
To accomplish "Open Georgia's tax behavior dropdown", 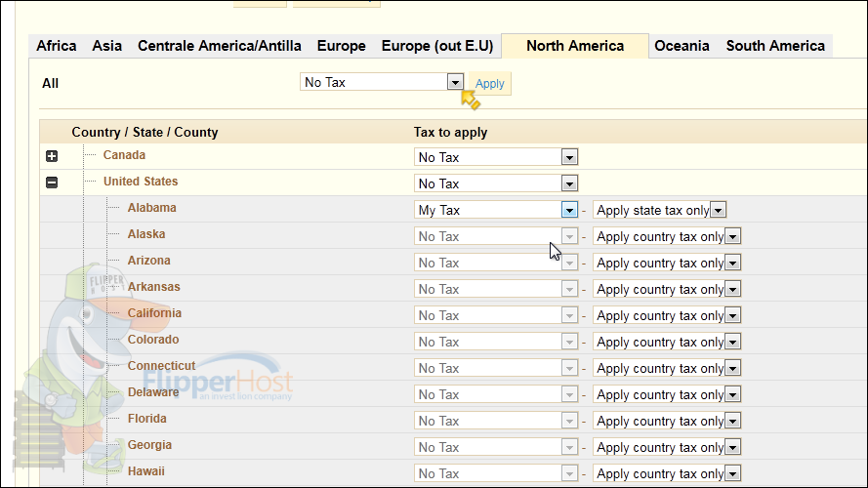I will 667,447.
